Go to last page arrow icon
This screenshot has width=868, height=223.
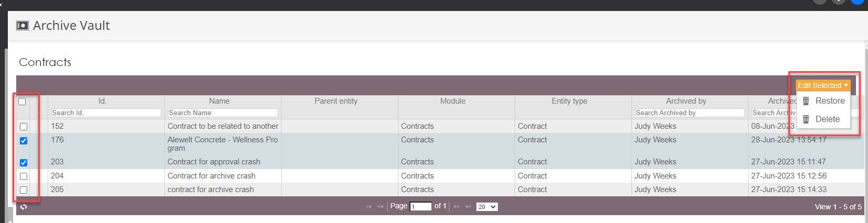point(468,207)
